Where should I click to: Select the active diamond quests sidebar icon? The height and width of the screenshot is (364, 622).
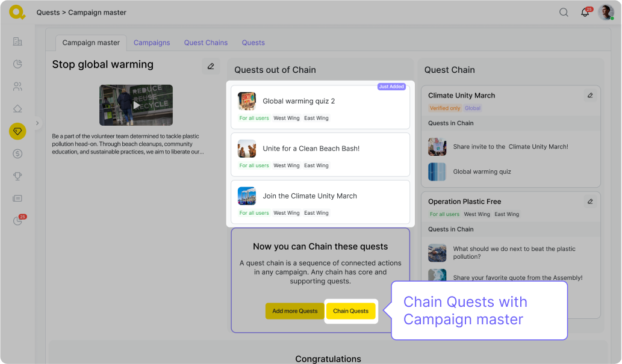click(x=17, y=131)
